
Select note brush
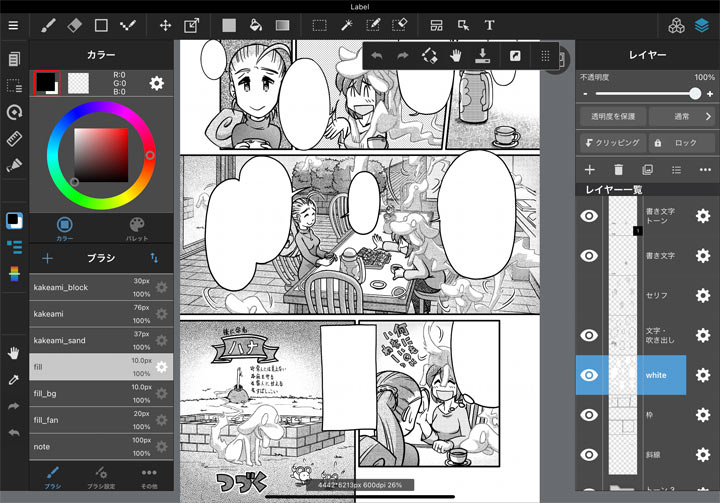(x=101, y=446)
